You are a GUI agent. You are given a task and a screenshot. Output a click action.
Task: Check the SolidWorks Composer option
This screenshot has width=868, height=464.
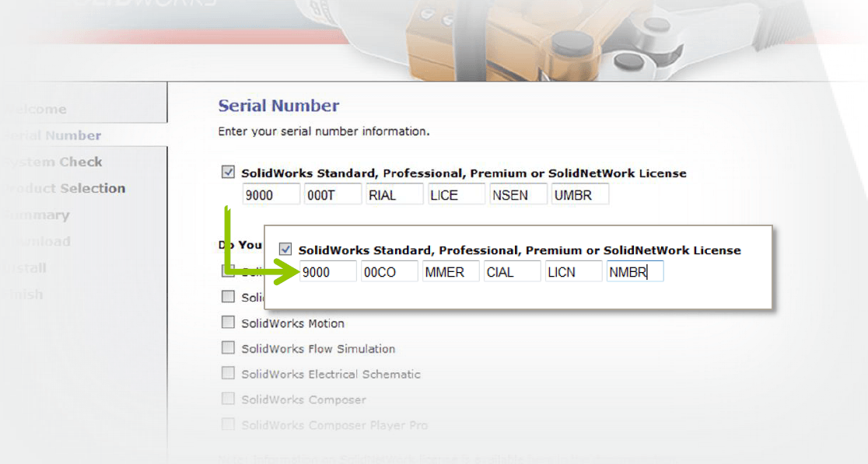[228, 399]
